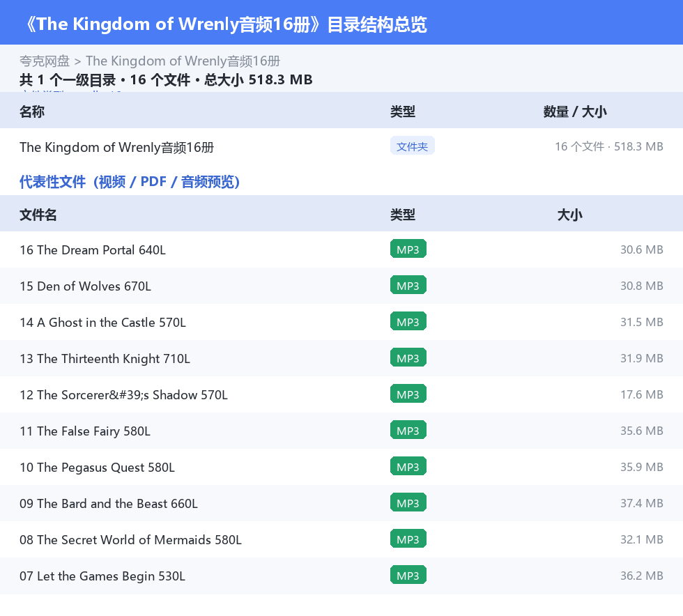Image resolution: width=683 pixels, height=616 pixels.
Task: Click the 30.6 MB size value
Action: point(642,249)
